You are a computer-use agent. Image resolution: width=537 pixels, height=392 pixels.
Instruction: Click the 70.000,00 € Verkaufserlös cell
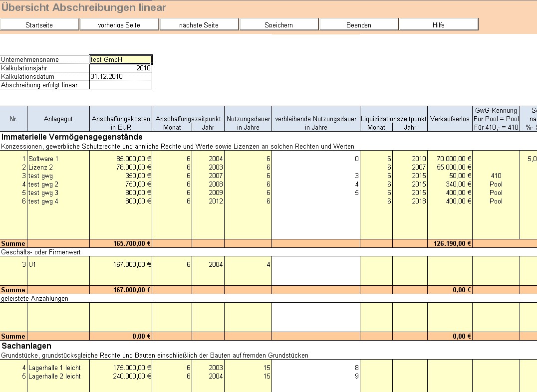click(450, 159)
